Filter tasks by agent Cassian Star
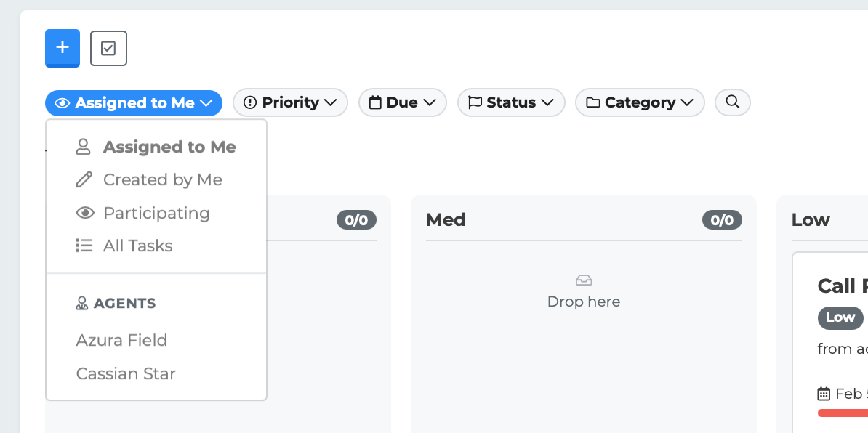 (126, 373)
